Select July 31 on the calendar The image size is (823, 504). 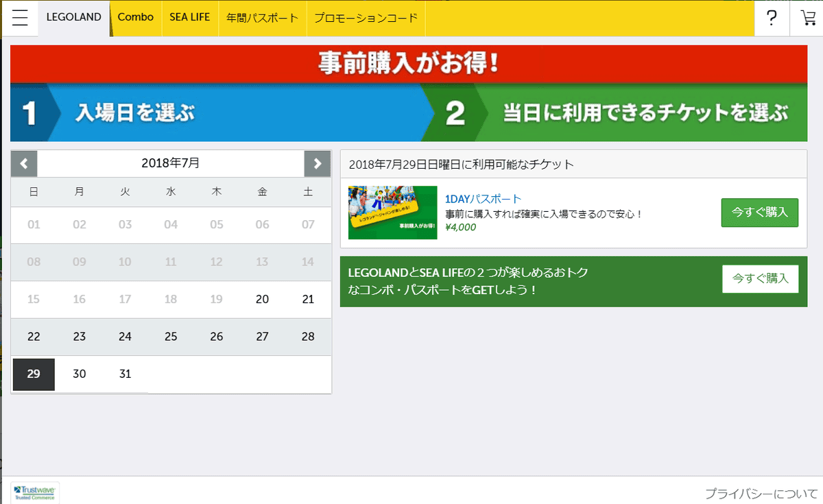(125, 374)
